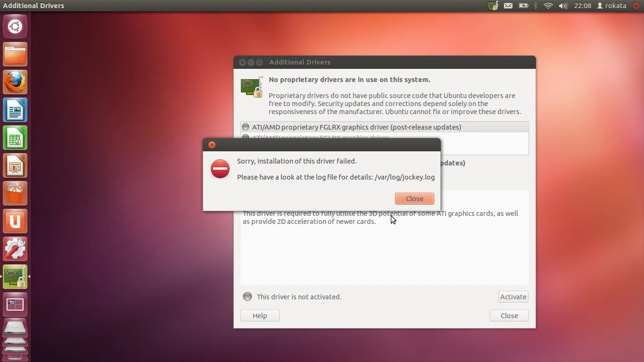Launch LibreOffice Calc

15,138
